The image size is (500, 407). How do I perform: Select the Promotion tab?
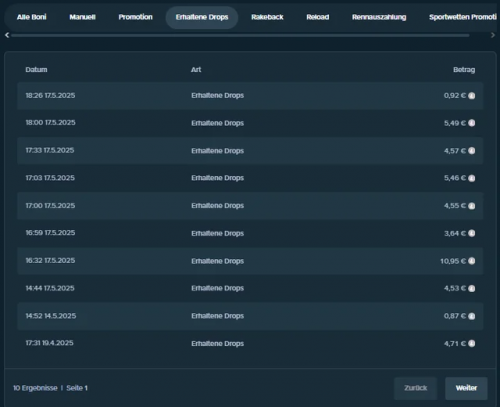(135, 17)
